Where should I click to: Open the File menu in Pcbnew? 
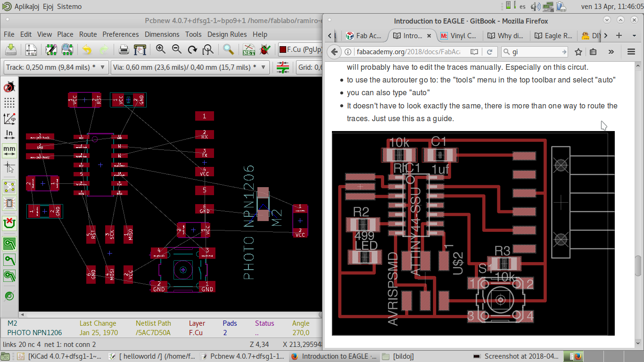click(9, 34)
